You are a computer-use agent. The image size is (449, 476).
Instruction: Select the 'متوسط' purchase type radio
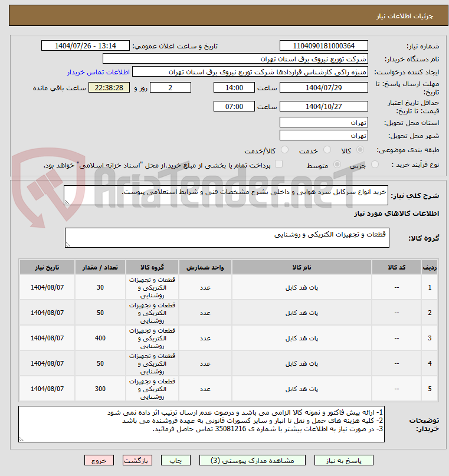[x=337, y=165]
